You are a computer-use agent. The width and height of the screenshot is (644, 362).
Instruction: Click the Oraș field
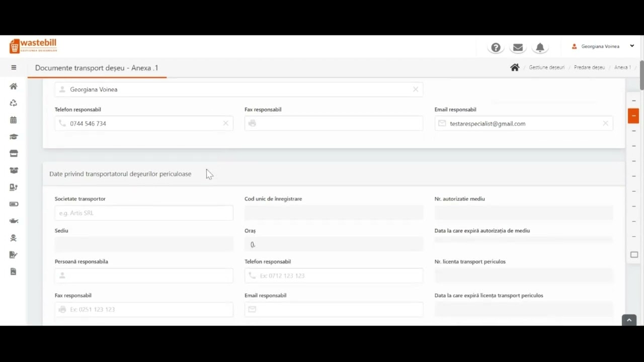pos(334,244)
